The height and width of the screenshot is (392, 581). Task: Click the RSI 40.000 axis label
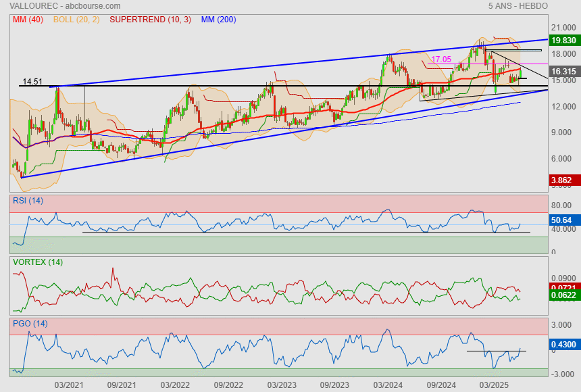[x=563, y=229]
